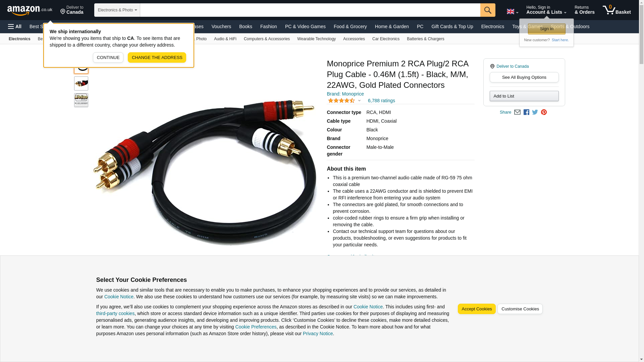Open the All hamburger menu
This screenshot has width=644, height=362.
tap(15, 26)
